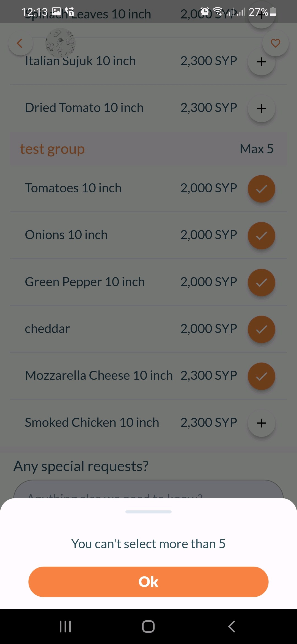The image size is (297, 644).
Task: Add Dried Tomato 10 inch with plus
Action: pos(261,109)
